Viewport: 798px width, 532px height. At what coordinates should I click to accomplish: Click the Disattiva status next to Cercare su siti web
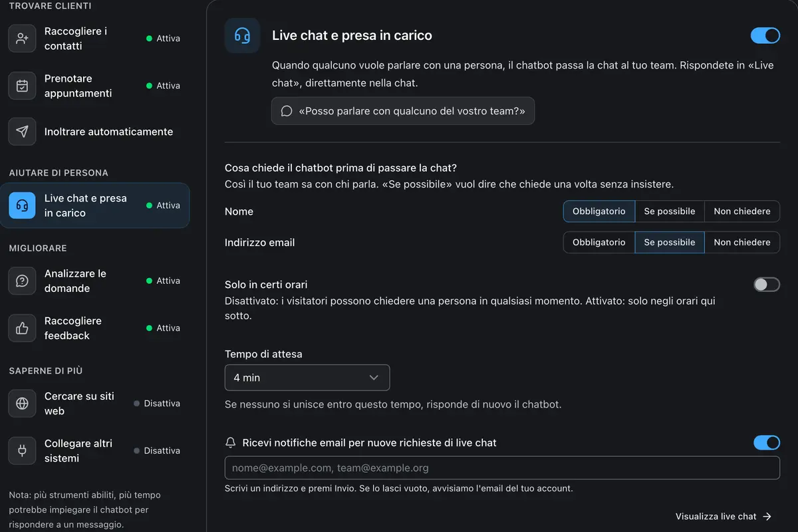pos(157,404)
